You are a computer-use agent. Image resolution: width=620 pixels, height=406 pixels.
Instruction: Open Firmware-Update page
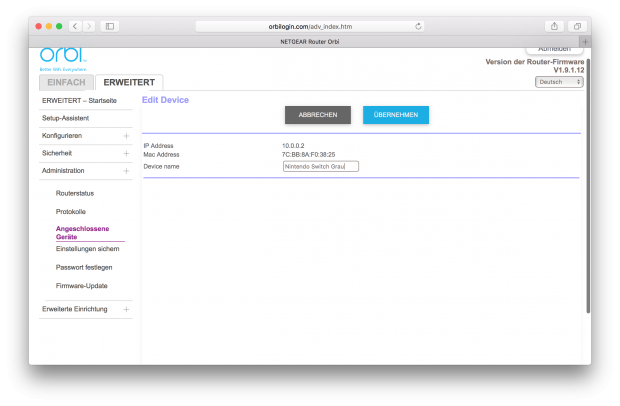(x=81, y=286)
